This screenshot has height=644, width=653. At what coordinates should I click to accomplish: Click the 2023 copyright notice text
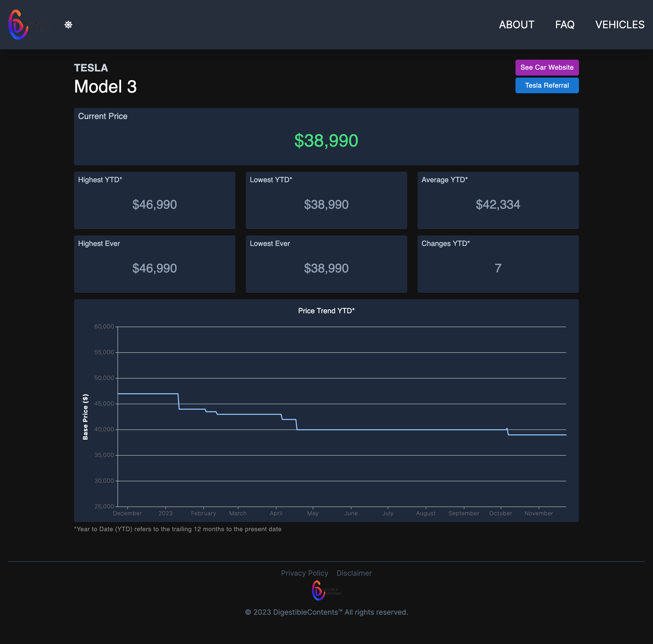tap(326, 612)
